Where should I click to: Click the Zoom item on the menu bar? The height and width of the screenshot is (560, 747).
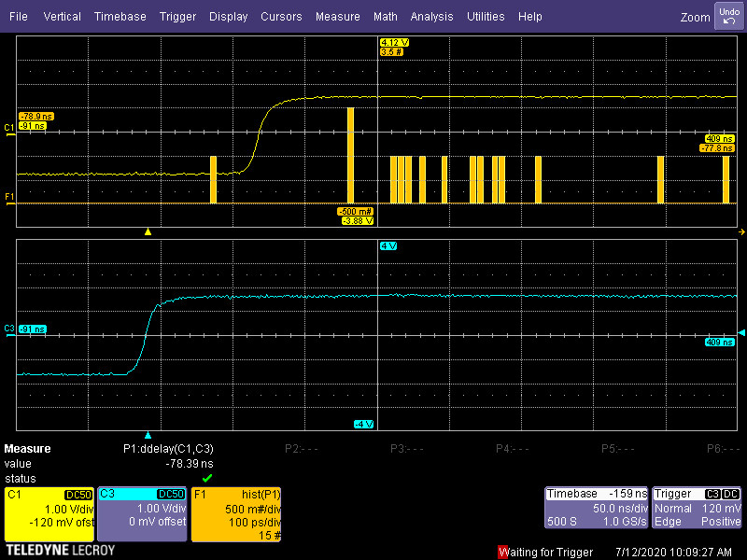(x=695, y=16)
